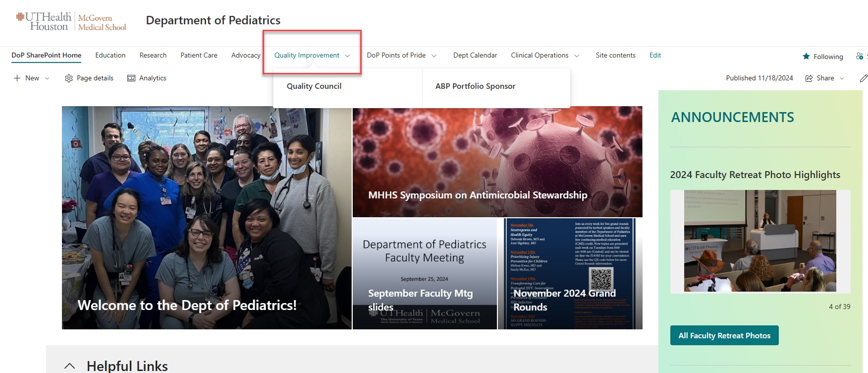Click Published 11/18/2024 text
868x373 pixels.
759,78
